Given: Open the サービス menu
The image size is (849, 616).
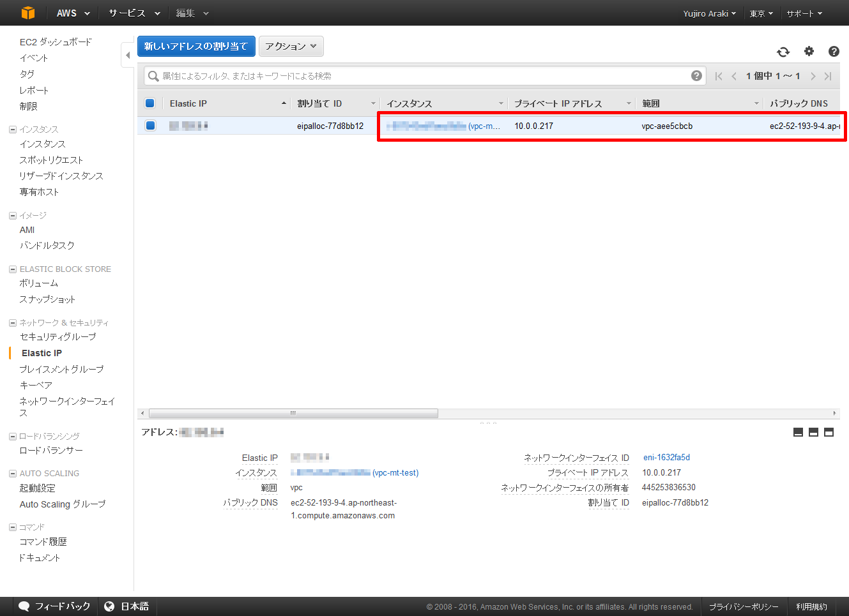Looking at the screenshot, I should coord(134,13).
